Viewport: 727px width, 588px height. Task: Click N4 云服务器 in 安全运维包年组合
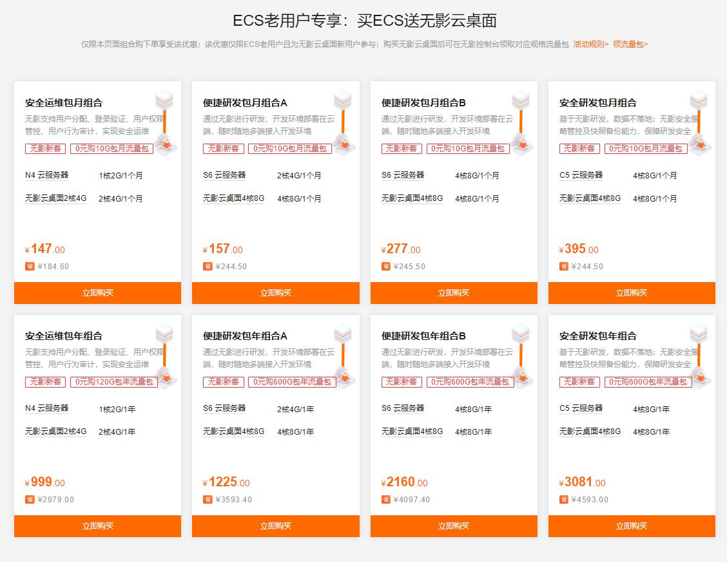pos(47,408)
